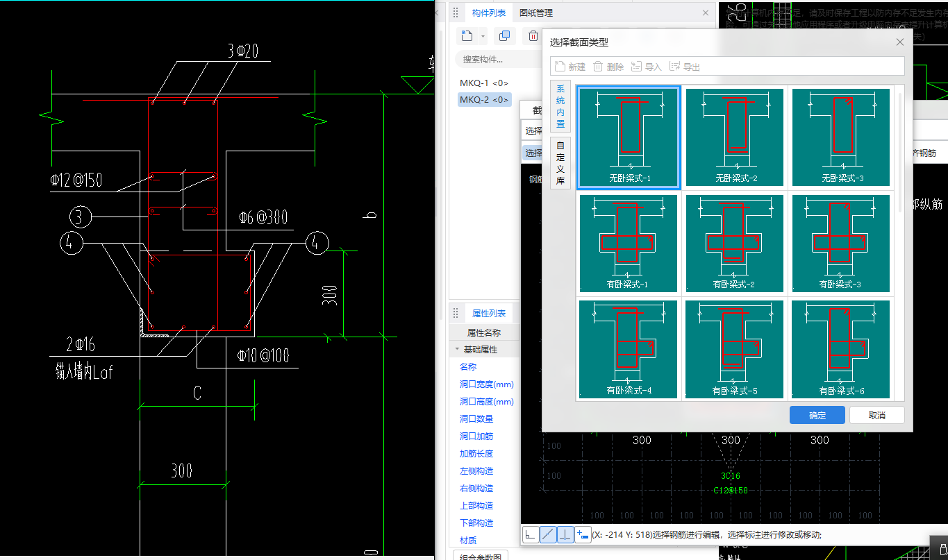Image resolution: width=948 pixels, height=560 pixels.
Task: Select MKQ-2 <0> in component list
Action: [x=484, y=100]
